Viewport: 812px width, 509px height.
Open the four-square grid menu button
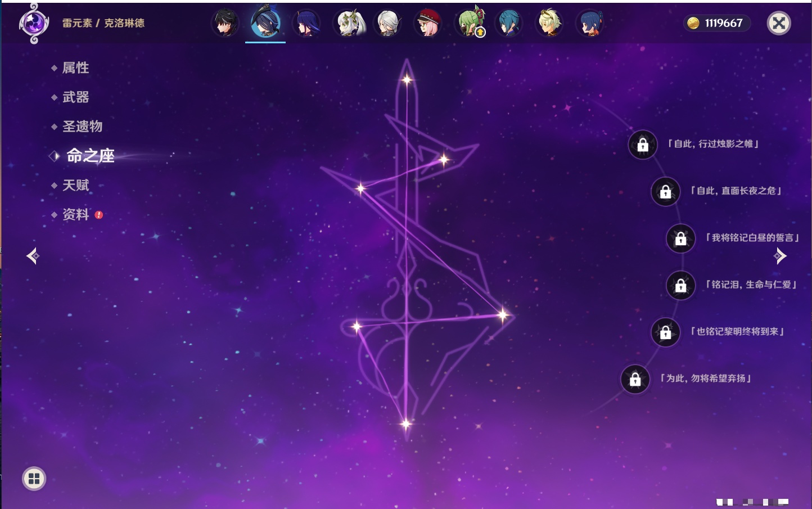[34, 479]
